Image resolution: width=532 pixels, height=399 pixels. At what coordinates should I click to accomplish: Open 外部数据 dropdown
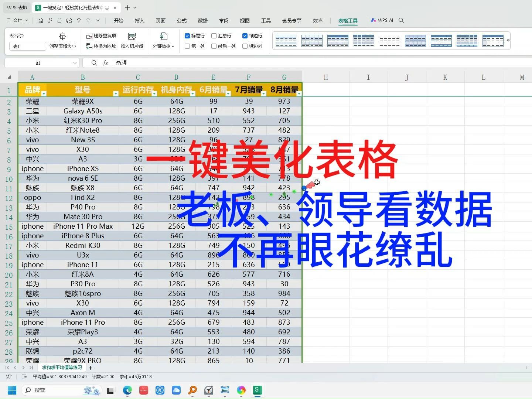[x=163, y=41]
